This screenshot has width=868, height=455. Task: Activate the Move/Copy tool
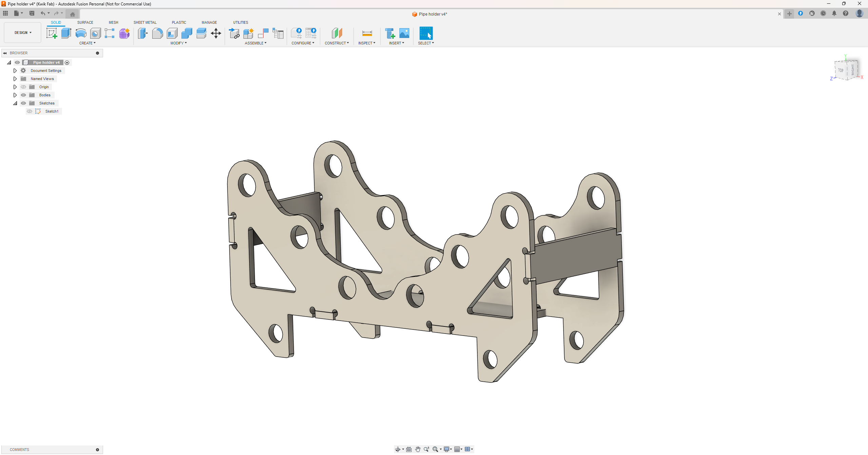[216, 33]
